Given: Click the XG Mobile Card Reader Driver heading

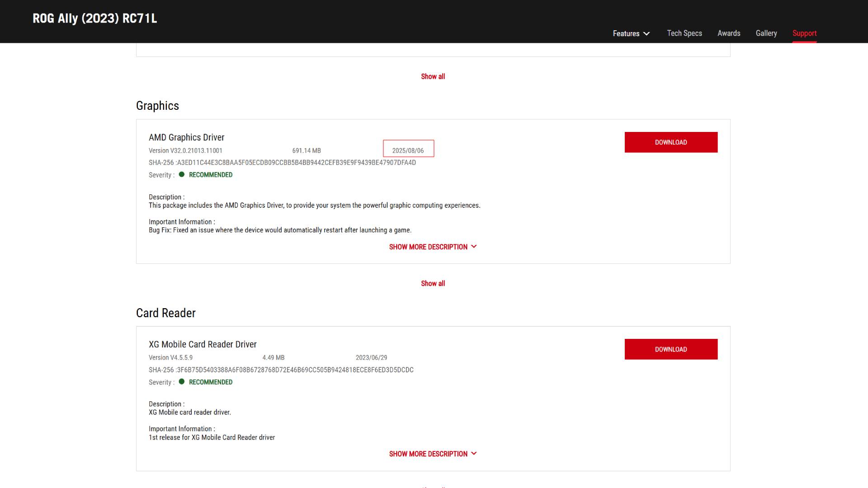Looking at the screenshot, I should click(x=203, y=344).
